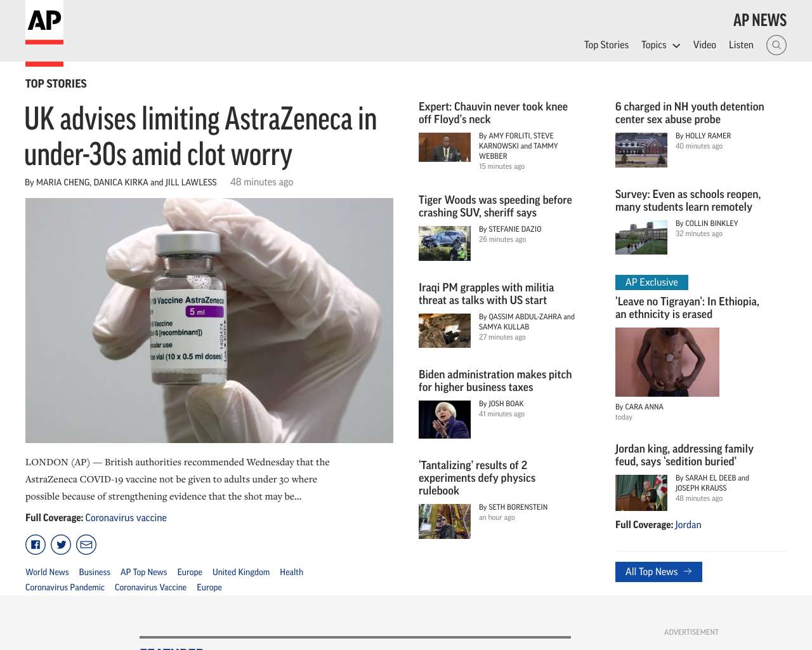The height and width of the screenshot is (650, 812).
Task: Click byline By CARA ANNA
Action: point(639,407)
